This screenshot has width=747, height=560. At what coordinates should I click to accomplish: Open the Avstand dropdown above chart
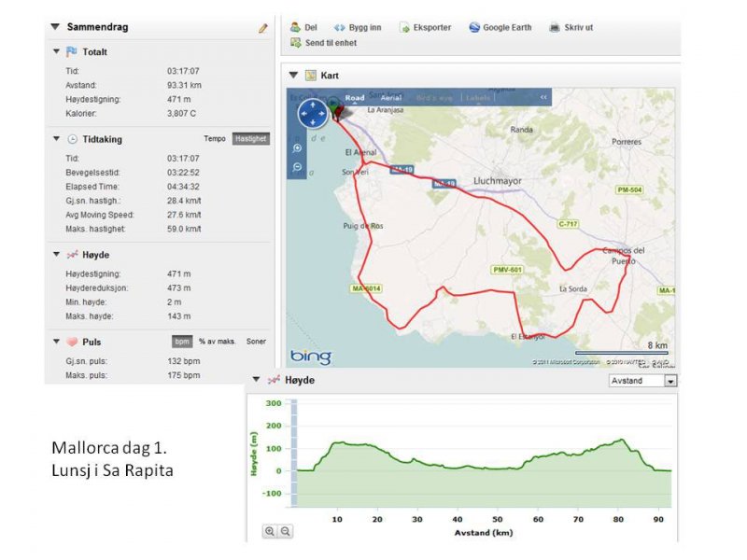pyautogui.click(x=670, y=381)
